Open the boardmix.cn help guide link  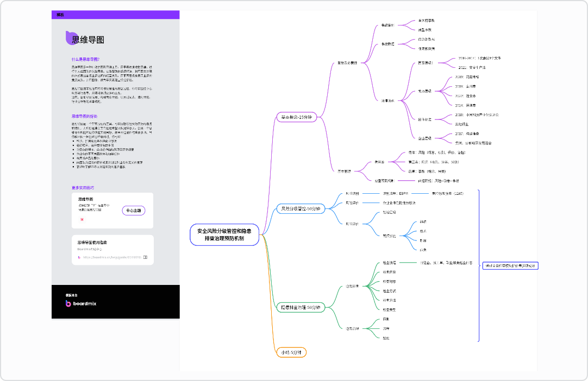pyautogui.click(x=112, y=257)
